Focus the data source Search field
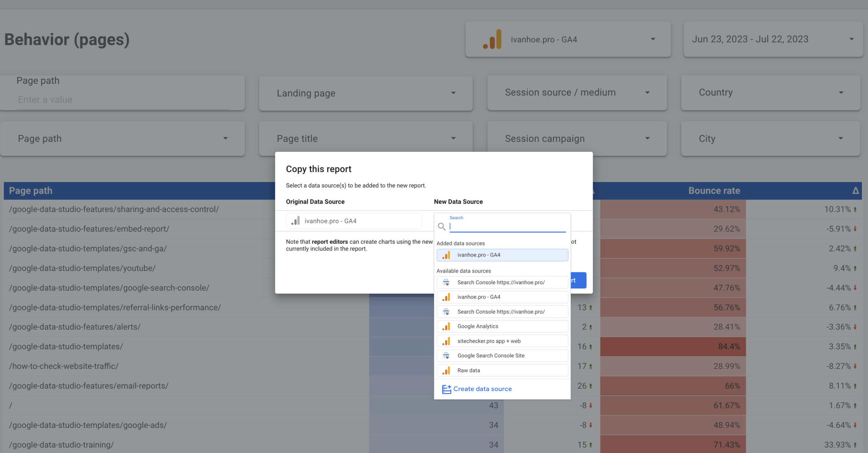 pyautogui.click(x=507, y=226)
